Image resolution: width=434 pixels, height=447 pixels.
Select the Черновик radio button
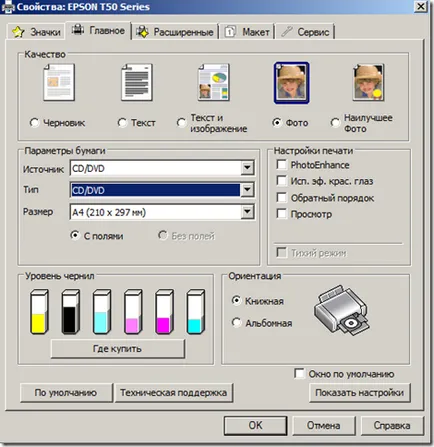34,123
